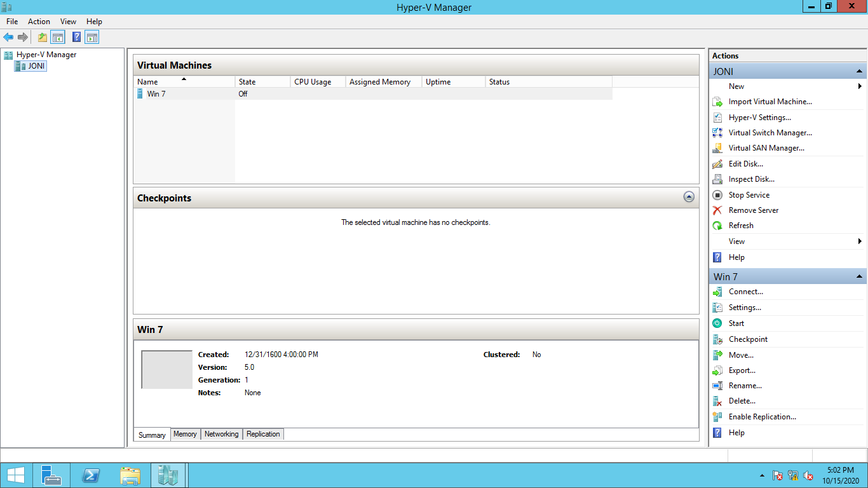
Task: Click the Delete icon in Actions
Action: (717, 401)
